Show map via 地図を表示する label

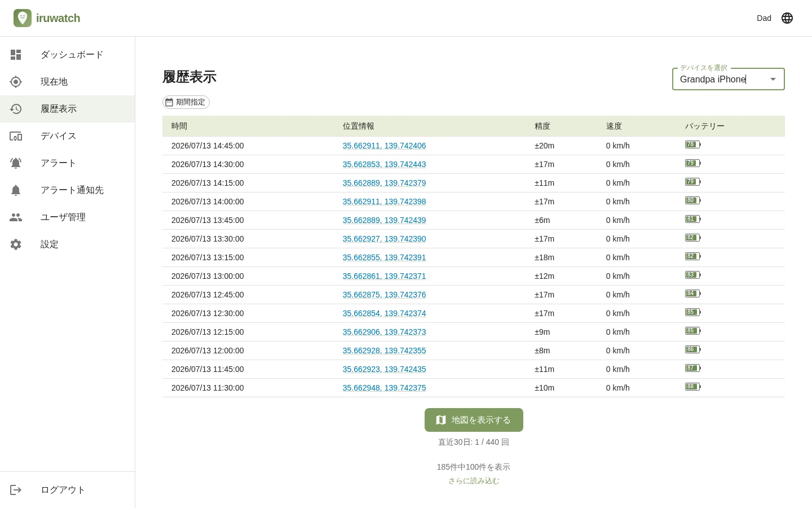coord(481,420)
